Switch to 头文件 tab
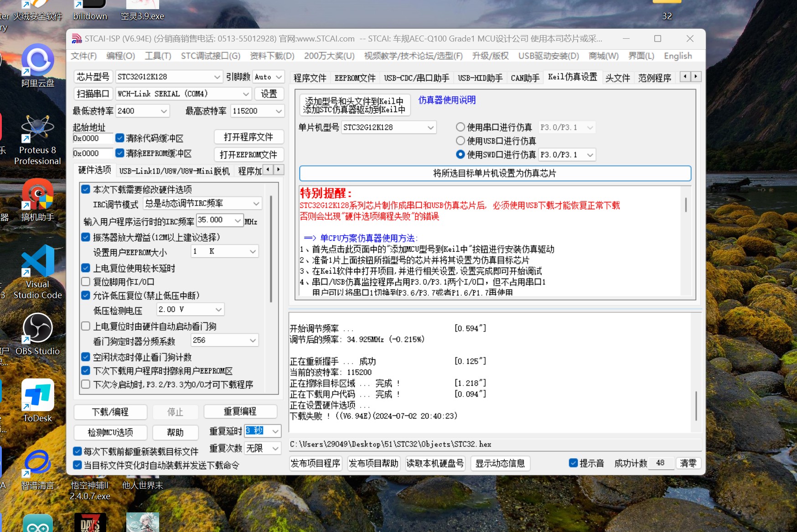This screenshot has width=797, height=532. tap(617, 77)
